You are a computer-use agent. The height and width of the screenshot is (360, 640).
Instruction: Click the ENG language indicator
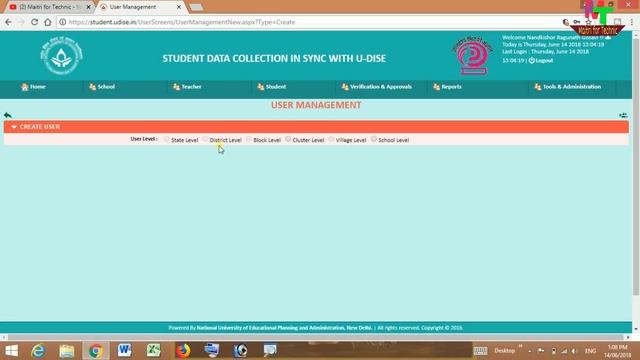coord(590,351)
